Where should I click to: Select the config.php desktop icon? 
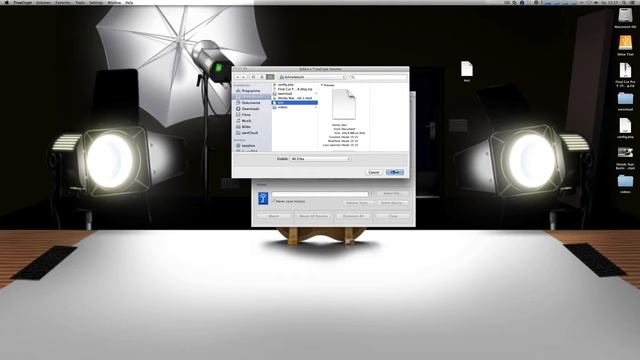point(625,126)
